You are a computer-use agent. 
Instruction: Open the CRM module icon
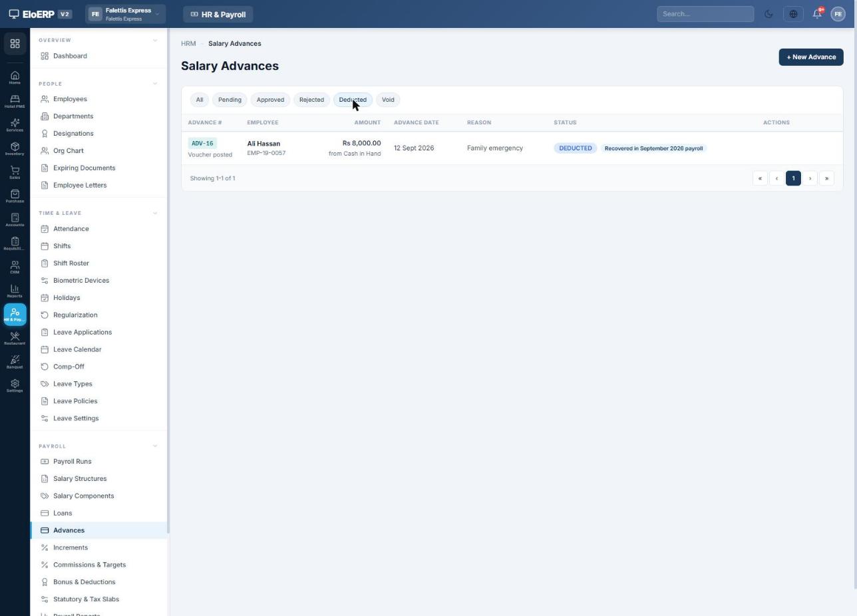pos(15,267)
